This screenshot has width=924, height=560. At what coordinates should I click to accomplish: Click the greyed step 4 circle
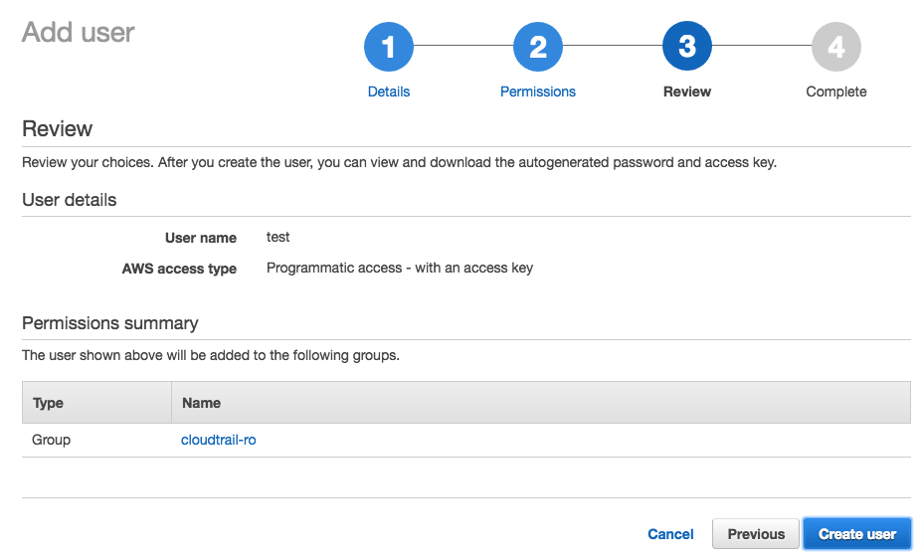point(835,47)
